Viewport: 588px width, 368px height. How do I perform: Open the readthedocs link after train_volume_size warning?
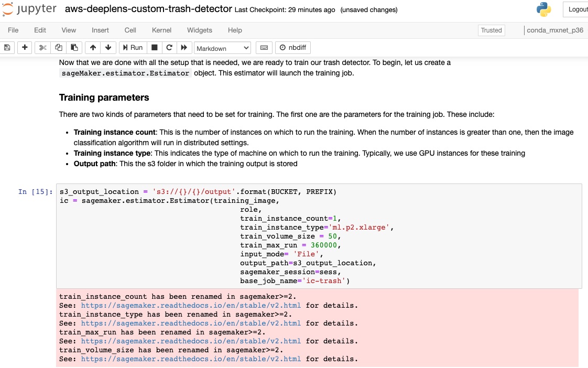tap(191, 359)
